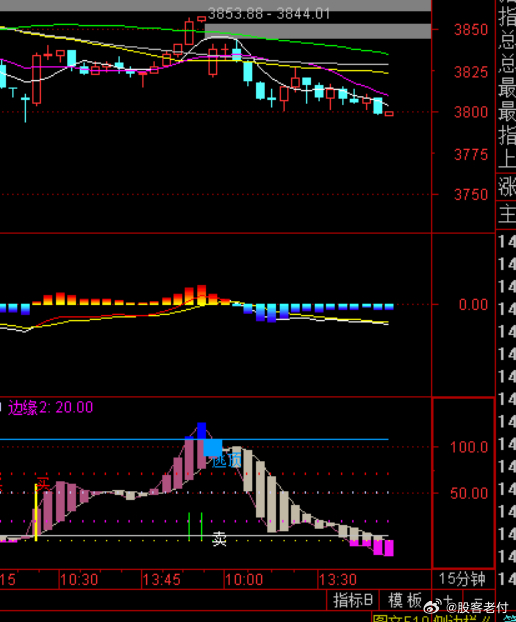Click the 13:30 time axis label
Viewport: 516px width, 622px height.
[338, 580]
